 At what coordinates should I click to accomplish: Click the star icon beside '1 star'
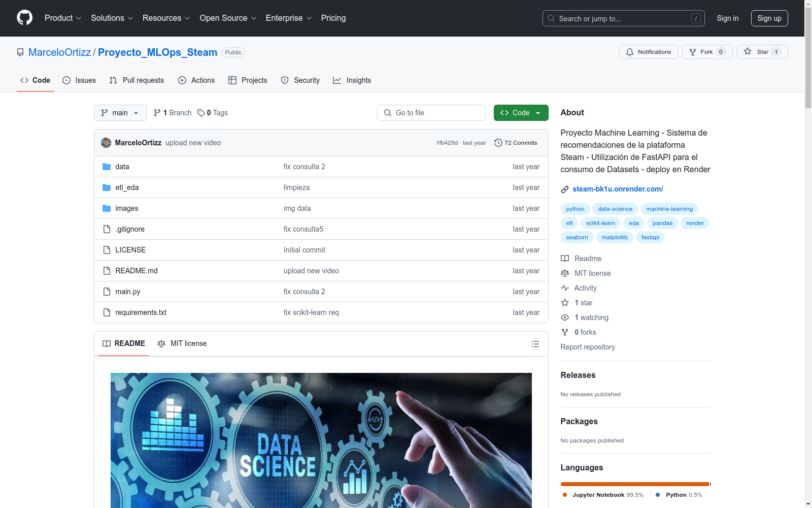[x=565, y=303]
